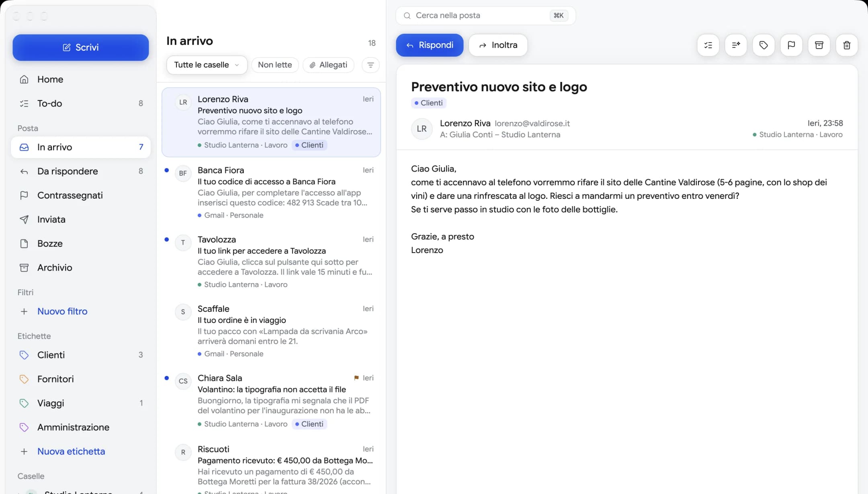This screenshot has height=494, width=868.
Task: Click the plus icon beside Nuovo filtro
Action: [x=24, y=311]
